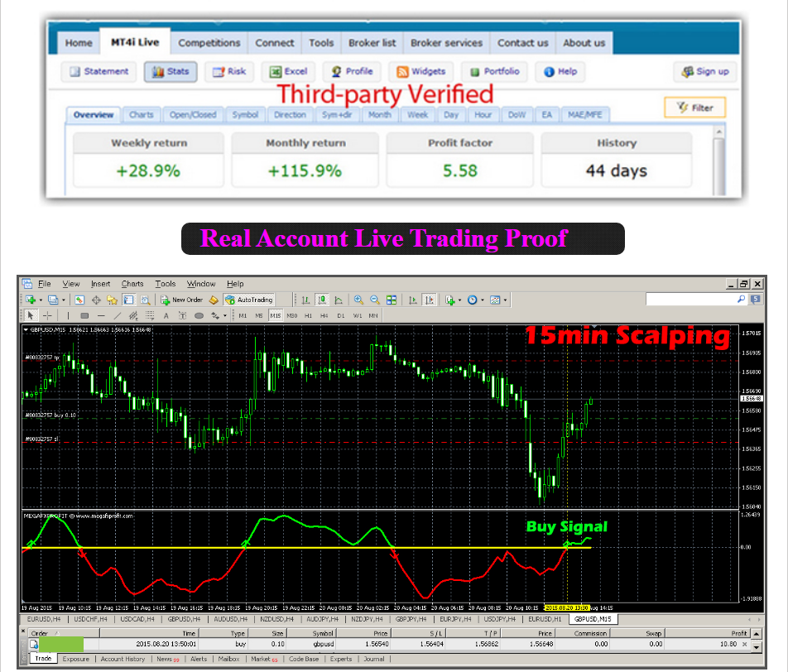
Task: Toggle the AutoTrading button
Action: [249, 300]
